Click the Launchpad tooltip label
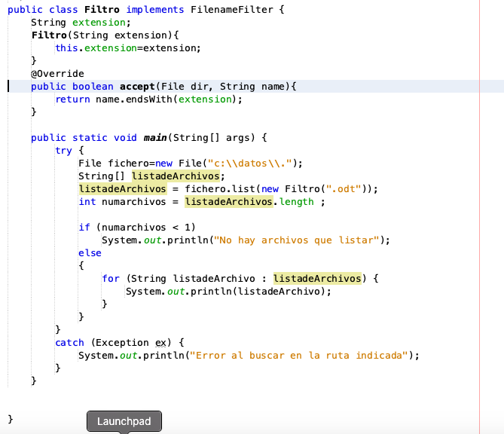This screenshot has height=434, width=504. (124, 421)
